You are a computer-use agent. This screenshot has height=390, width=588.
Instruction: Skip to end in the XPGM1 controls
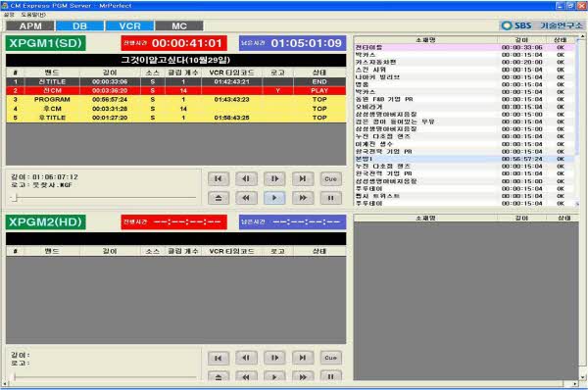tap(303, 179)
